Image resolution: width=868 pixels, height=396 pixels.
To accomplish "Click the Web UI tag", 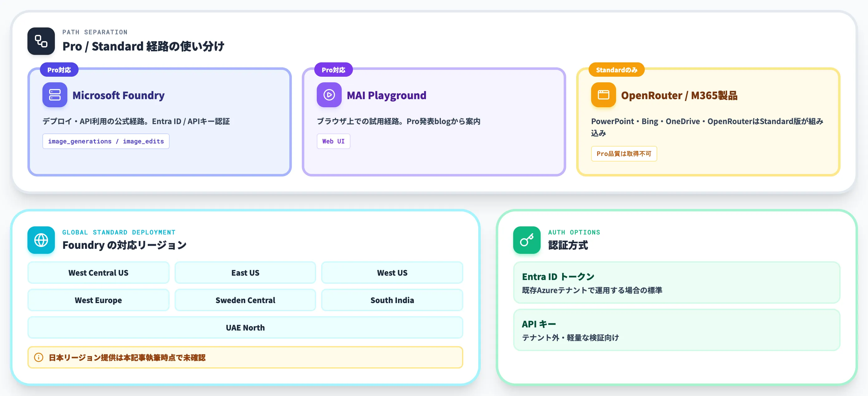I will (x=333, y=141).
